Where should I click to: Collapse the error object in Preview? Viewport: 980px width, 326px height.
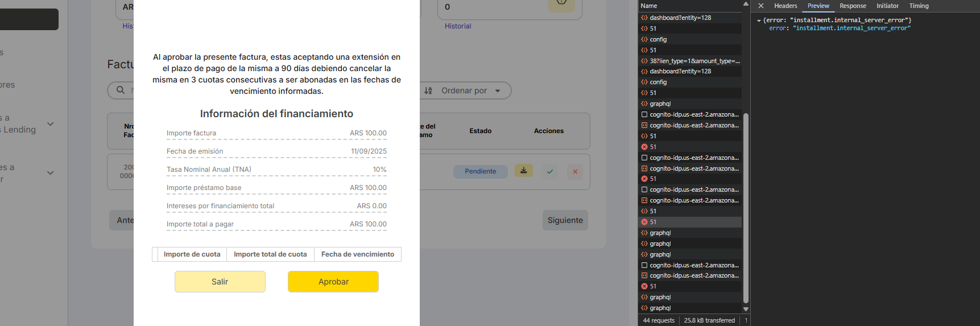(x=759, y=20)
